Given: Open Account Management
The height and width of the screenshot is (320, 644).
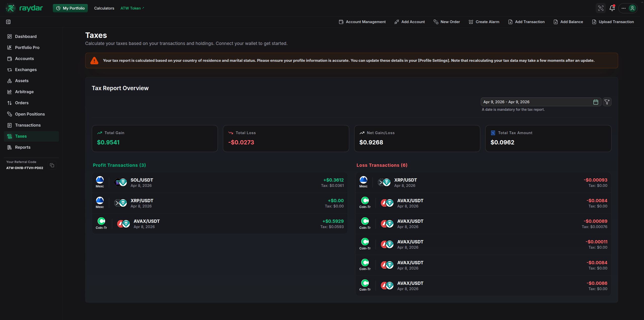Looking at the screenshot, I should point(362,22).
